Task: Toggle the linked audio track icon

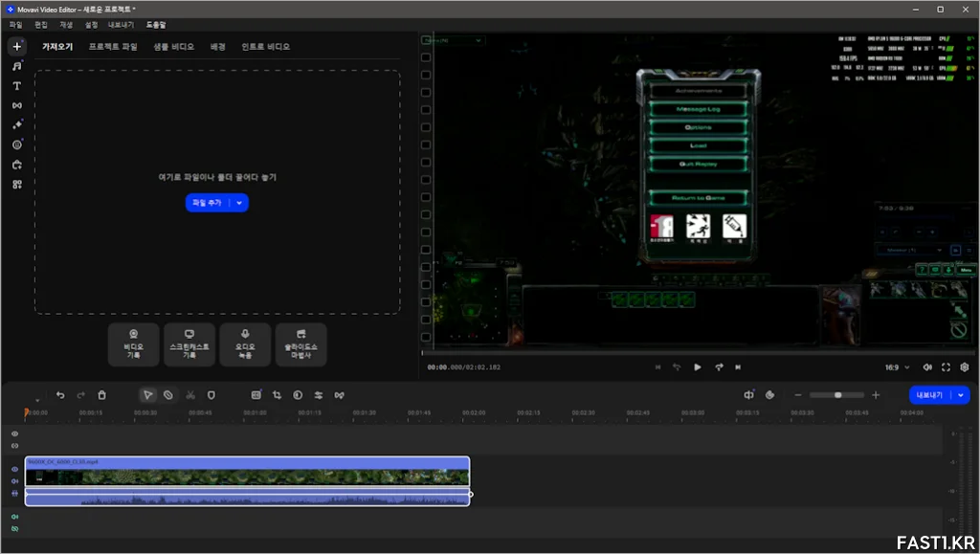Action: [15, 493]
